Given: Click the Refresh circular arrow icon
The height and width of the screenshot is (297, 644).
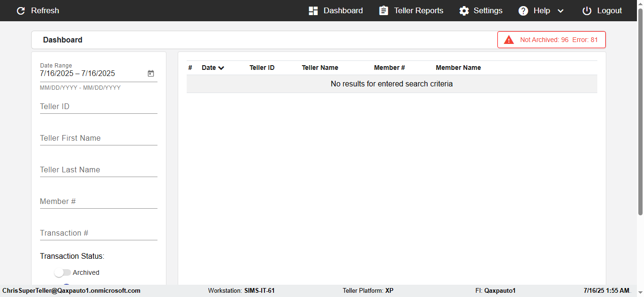Looking at the screenshot, I should coord(21,11).
